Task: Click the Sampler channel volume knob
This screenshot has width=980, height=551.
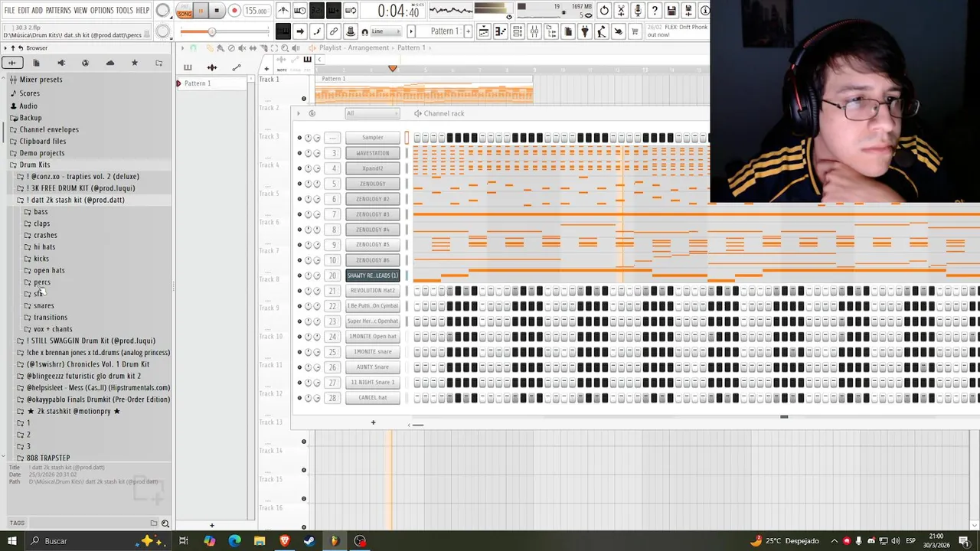Action: point(317,138)
